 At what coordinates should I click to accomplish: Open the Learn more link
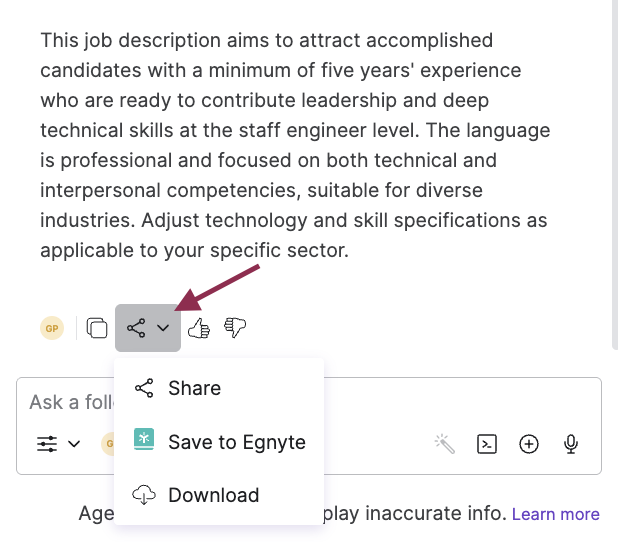555,514
